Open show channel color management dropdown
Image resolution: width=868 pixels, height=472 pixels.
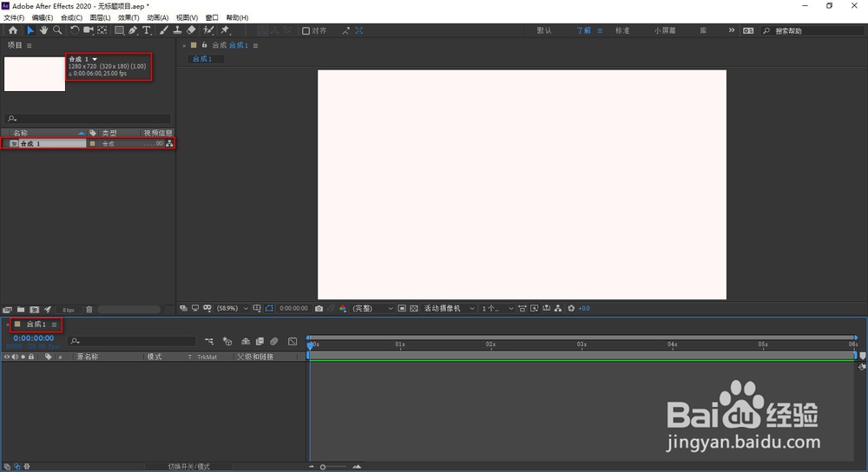tap(343, 308)
